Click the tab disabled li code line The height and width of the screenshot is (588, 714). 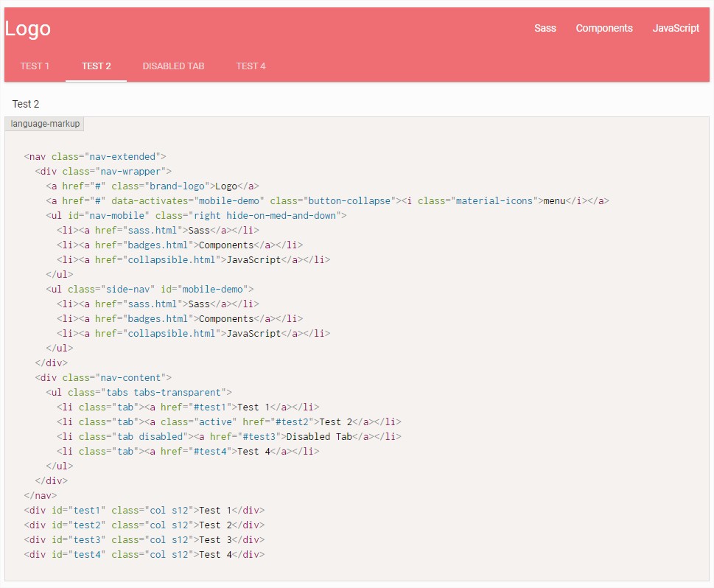tap(228, 436)
